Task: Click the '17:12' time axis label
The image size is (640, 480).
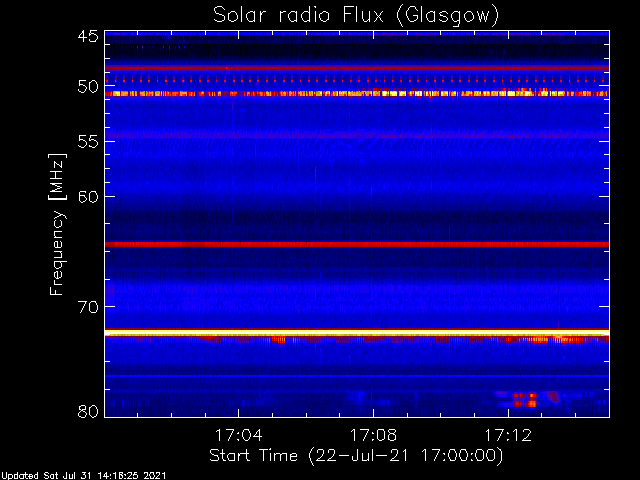Action: 508,435
